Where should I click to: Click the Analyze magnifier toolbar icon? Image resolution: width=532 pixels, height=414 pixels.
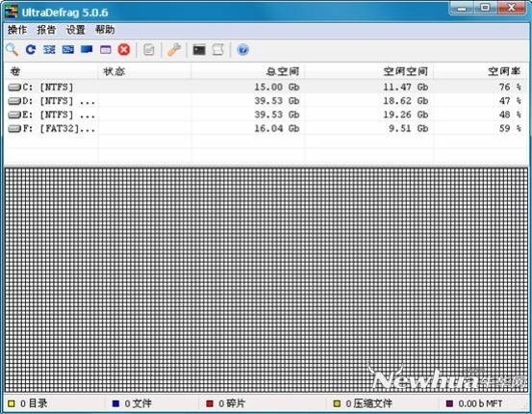point(13,50)
